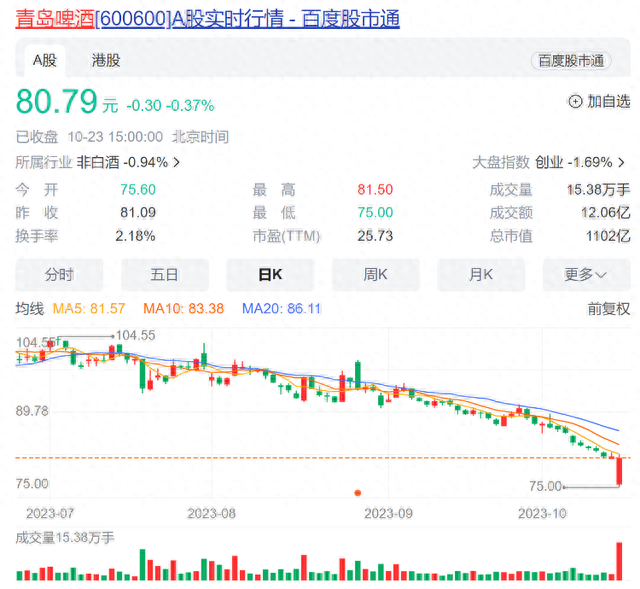Click the 成交量 value 15.38万手 in stats
640x589 pixels.
click(x=598, y=189)
